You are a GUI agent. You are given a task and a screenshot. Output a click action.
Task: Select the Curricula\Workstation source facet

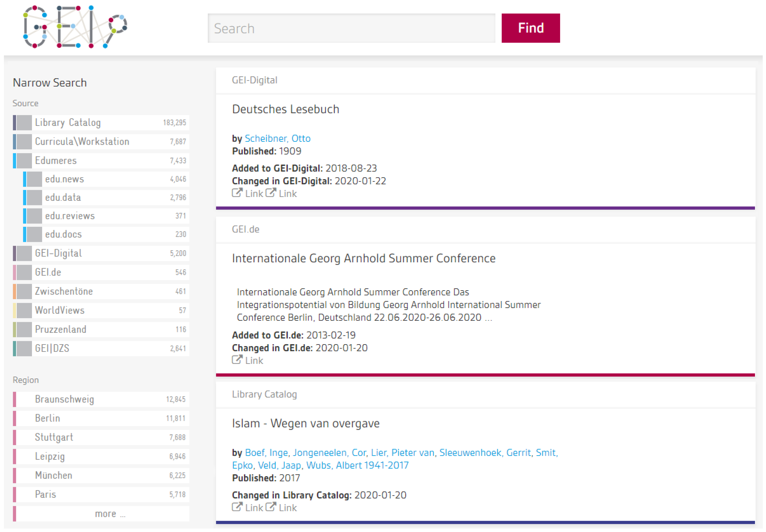point(82,142)
